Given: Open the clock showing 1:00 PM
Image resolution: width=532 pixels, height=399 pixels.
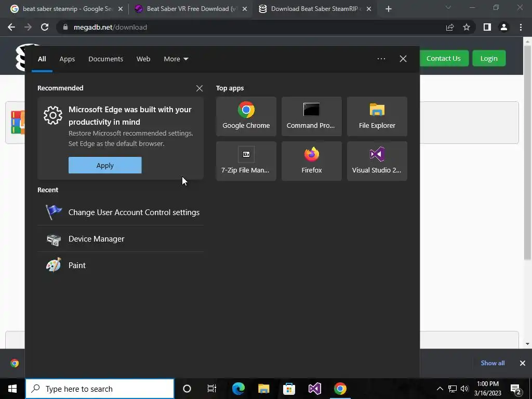Looking at the screenshot, I should coord(487,389).
